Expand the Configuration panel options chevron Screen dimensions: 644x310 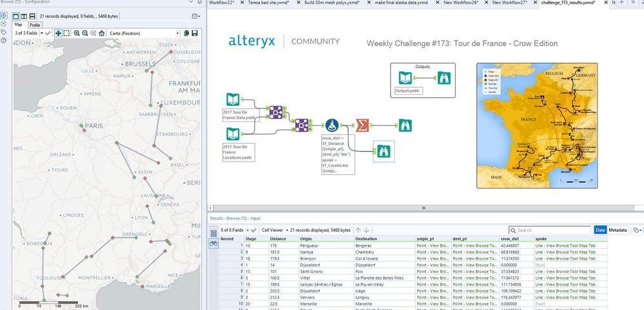tap(192, 2)
